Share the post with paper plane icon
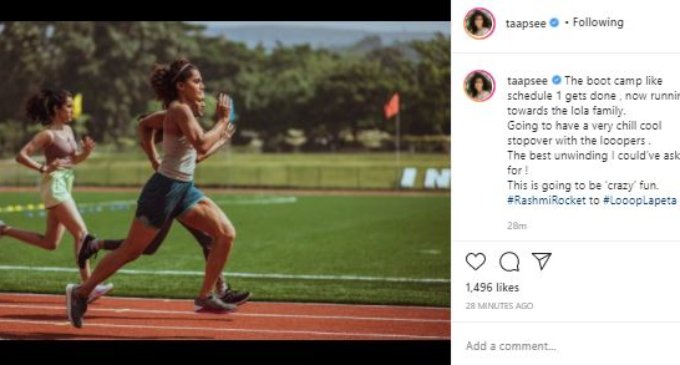This screenshot has height=365, width=680. (542, 261)
